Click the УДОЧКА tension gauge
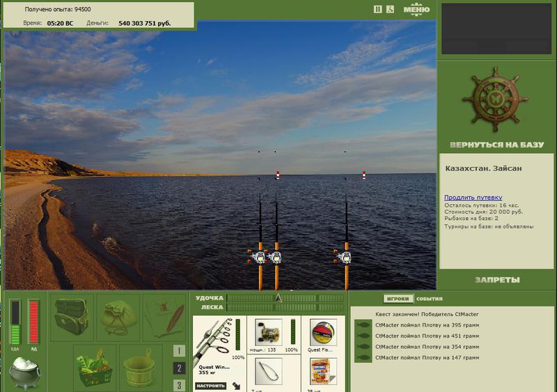The height and width of the screenshot is (392, 557). (x=285, y=298)
